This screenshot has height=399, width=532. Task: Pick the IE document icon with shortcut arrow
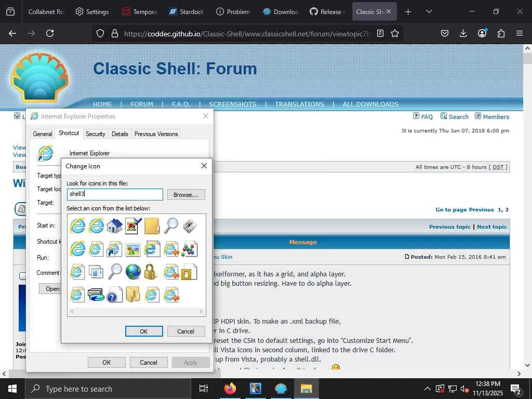pyautogui.click(x=114, y=249)
